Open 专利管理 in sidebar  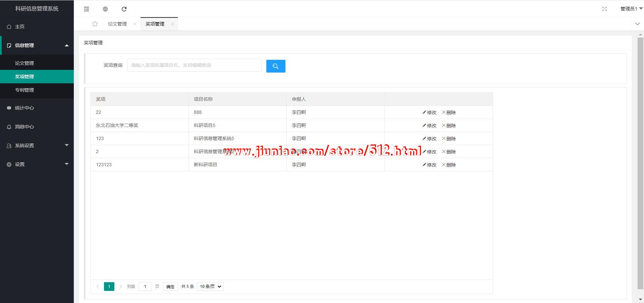click(37, 90)
